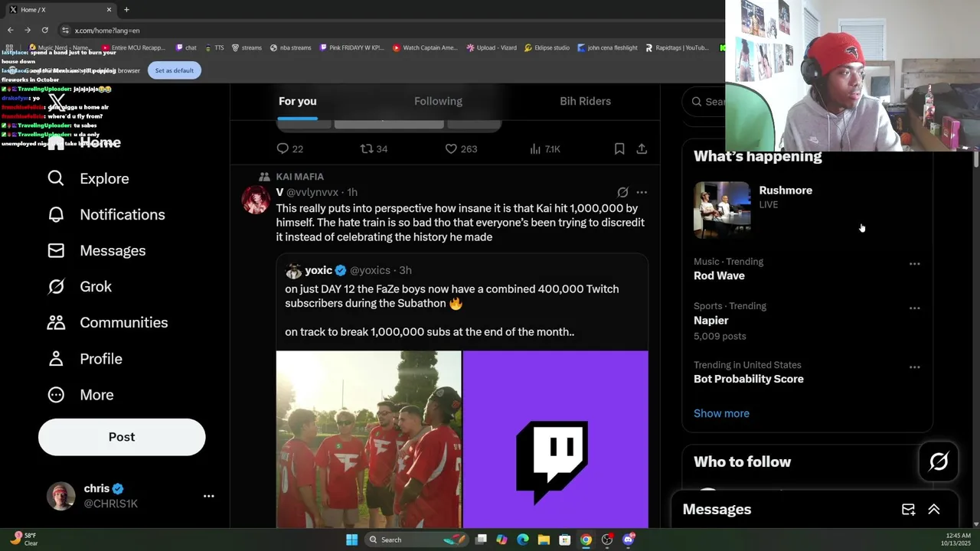Like the post with 263 likes
This screenshot has width=980, height=551.
pos(451,148)
